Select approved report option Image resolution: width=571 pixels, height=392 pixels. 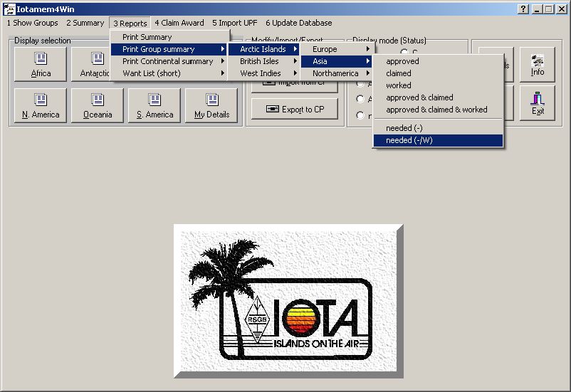(438, 61)
